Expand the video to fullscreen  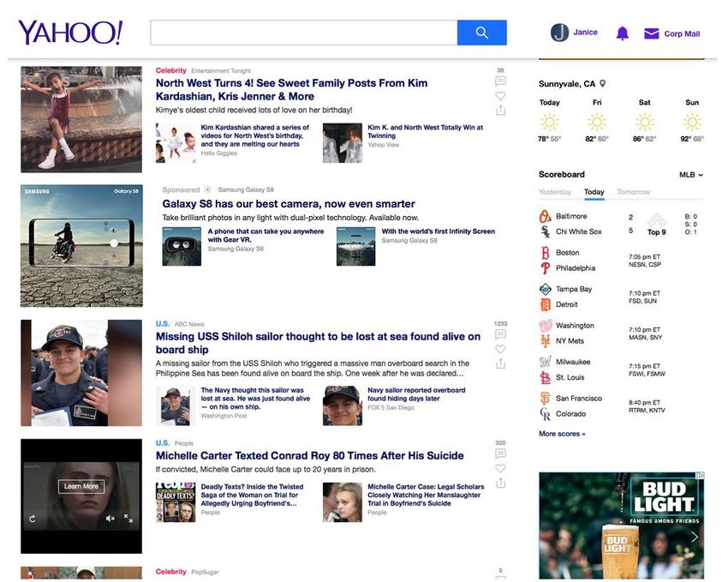point(128,519)
